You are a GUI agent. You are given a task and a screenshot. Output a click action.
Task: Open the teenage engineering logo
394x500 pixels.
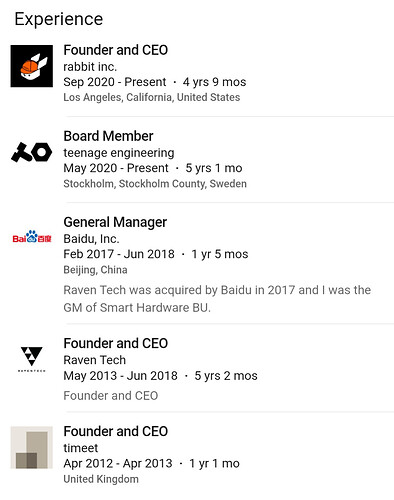pyautogui.click(x=32, y=152)
